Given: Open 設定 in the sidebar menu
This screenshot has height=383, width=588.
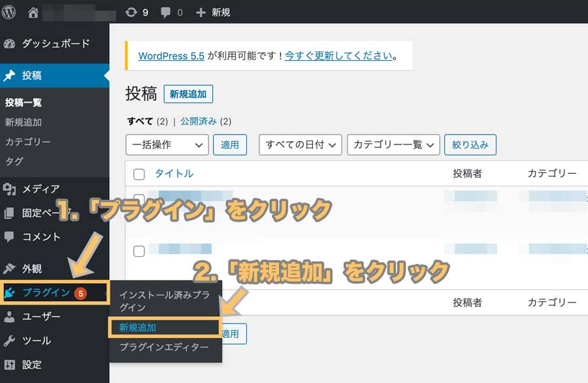Looking at the screenshot, I should (32, 365).
